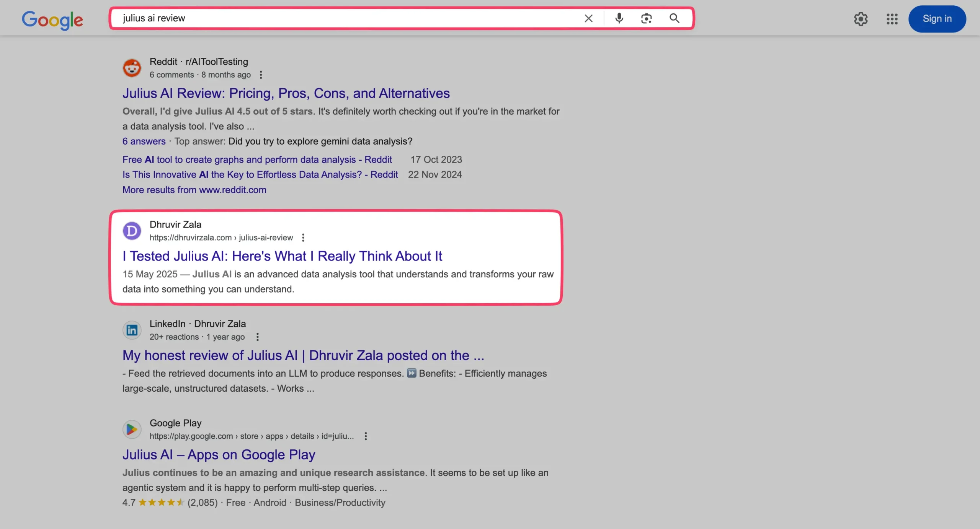Open I Tested Julius AI result title
The width and height of the screenshot is (980, 529).
(282, 256)
